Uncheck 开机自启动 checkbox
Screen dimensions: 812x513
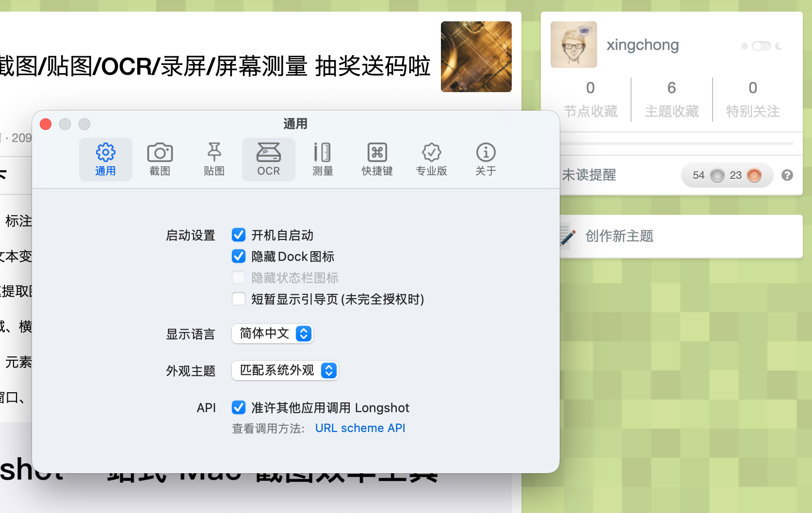pyautogui.click(x=239, y=235)
